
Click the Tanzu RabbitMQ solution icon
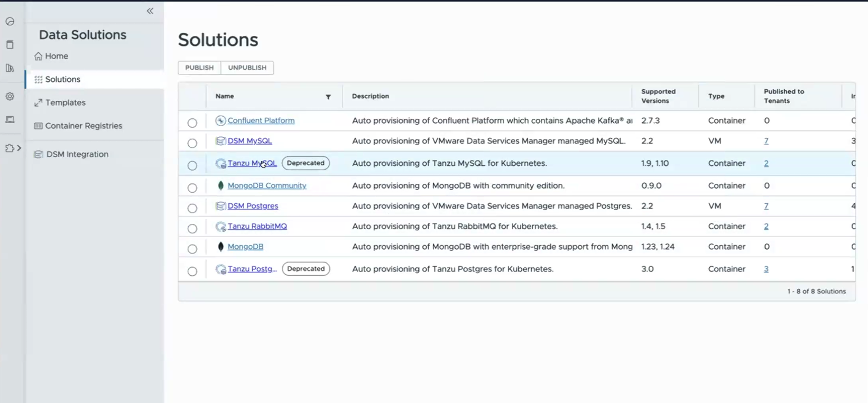pyautogui.click(x=220, y=227)
